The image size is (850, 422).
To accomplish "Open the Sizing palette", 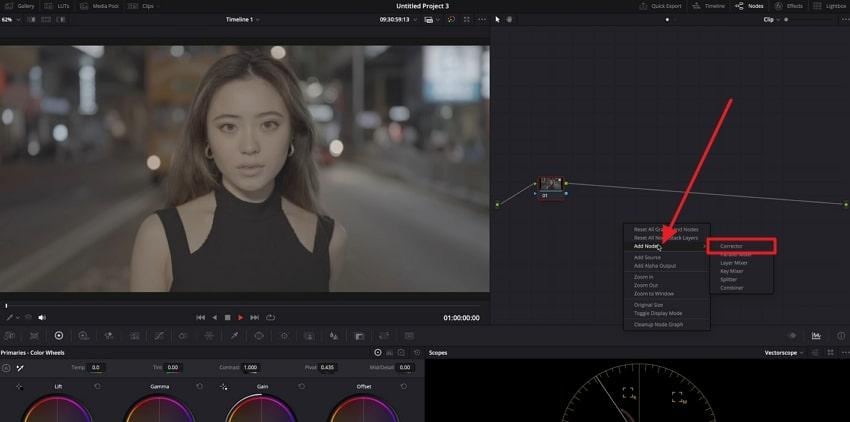I will pos(384,336).
